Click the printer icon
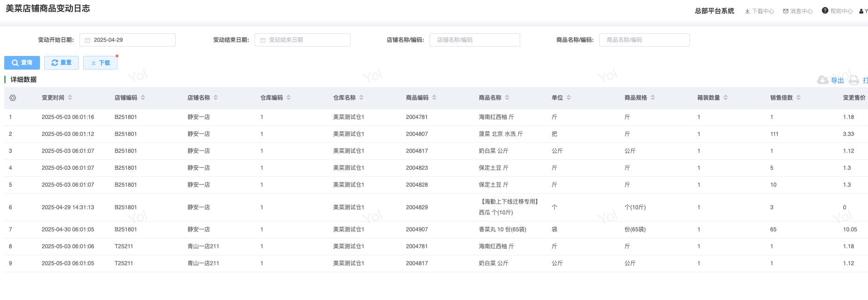The width and height of the screenshot is (868, 300). (854, 80)
